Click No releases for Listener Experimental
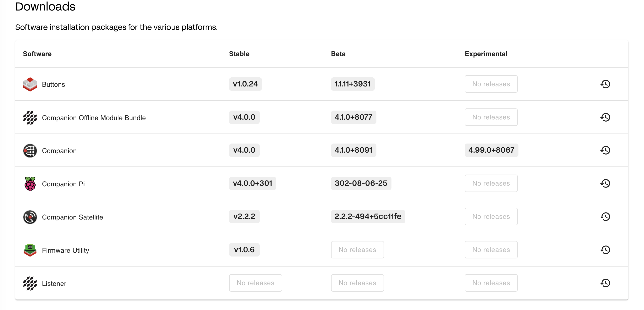Image resolution: width=644 pixels, height=310 pixels. tap(491, 283)
